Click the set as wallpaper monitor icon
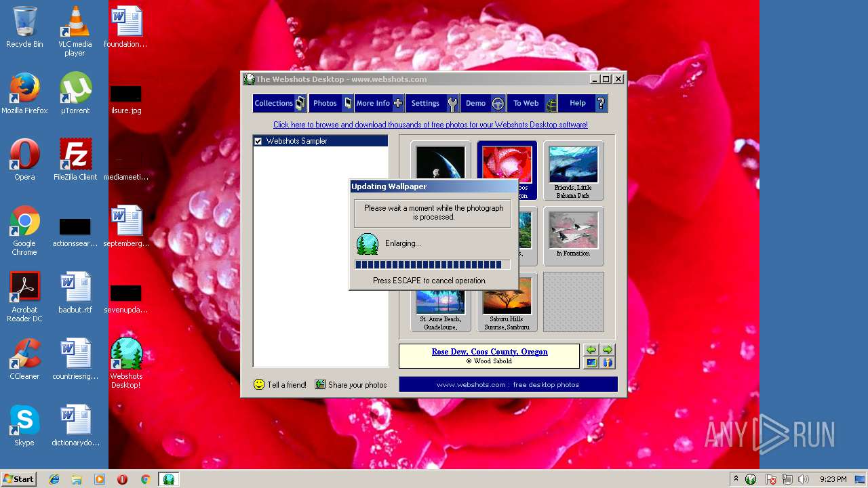Image resolution: width=868 pixels, height=488 pixels. coord(591,363)
